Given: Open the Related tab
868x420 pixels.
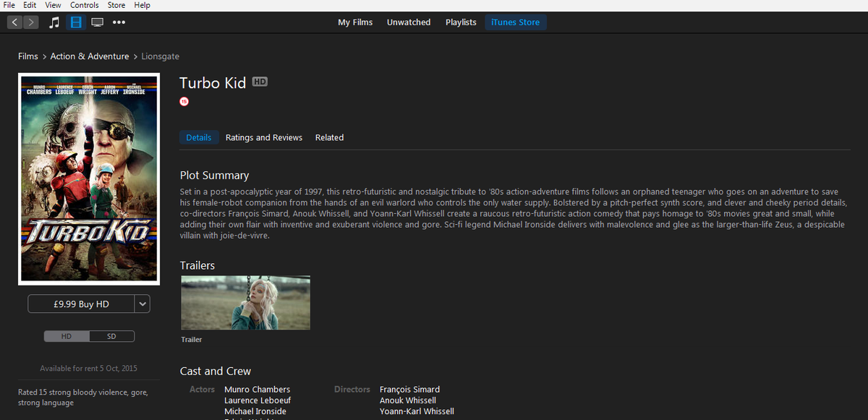Looking at the screenshot, I should pyautogui.click(x=329, y=137).
